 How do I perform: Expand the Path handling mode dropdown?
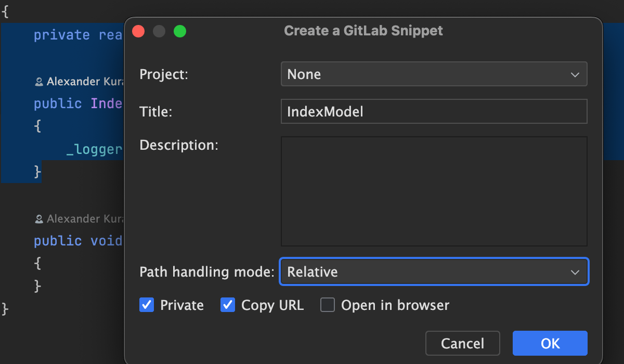click(434, 272)
